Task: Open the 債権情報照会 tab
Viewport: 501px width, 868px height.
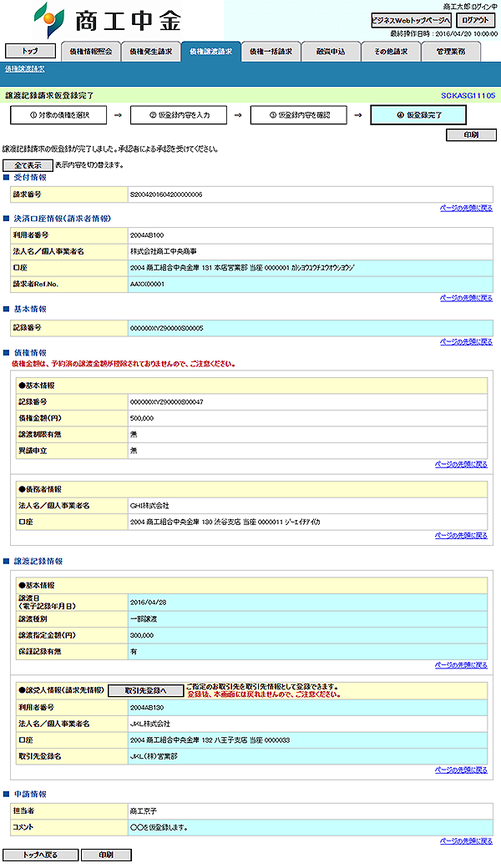Action: click(x=91, y=52)
